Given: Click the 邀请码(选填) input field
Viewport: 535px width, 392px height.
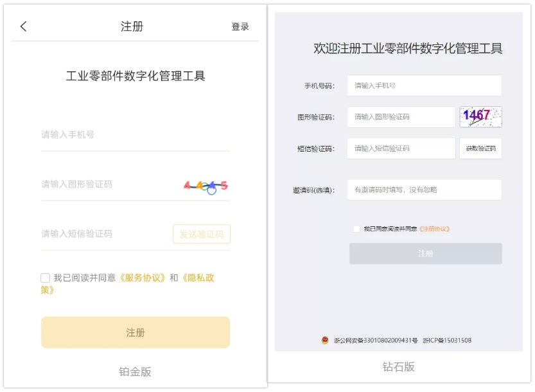Looking at the screenshot, I should 424,190.
